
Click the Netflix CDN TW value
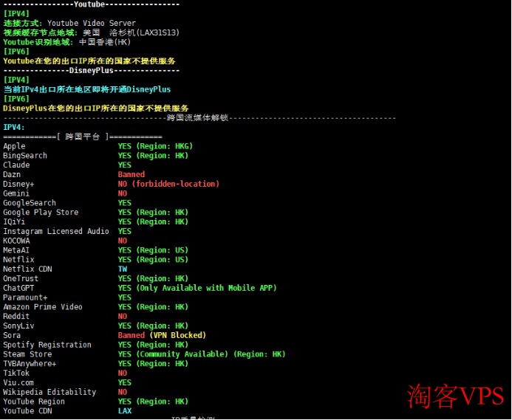[x=123, y=269]
